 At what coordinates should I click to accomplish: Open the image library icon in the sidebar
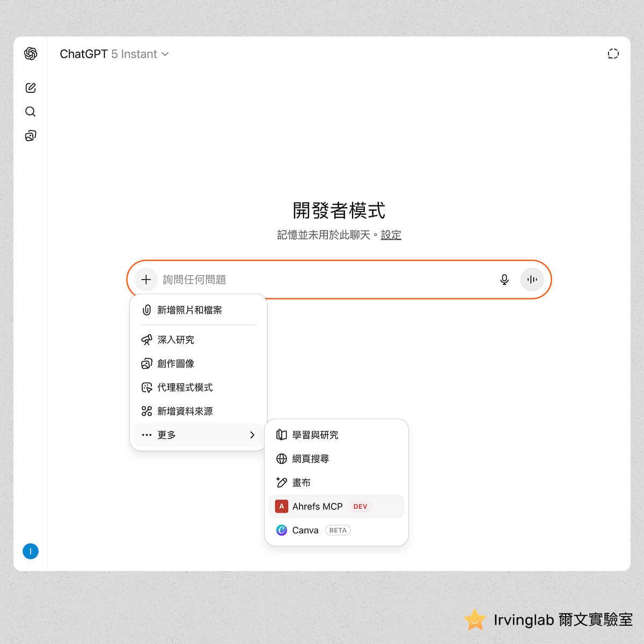[31, 136]
